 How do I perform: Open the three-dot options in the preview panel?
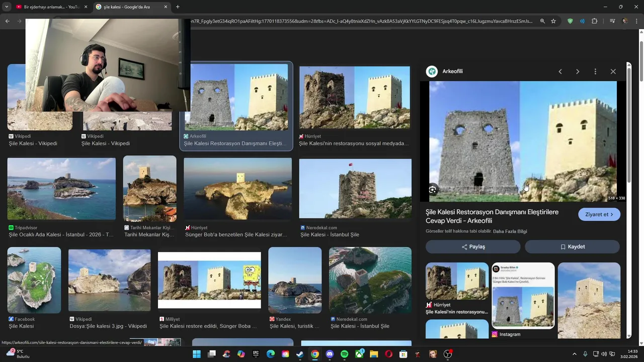click(x=595, y=71)
